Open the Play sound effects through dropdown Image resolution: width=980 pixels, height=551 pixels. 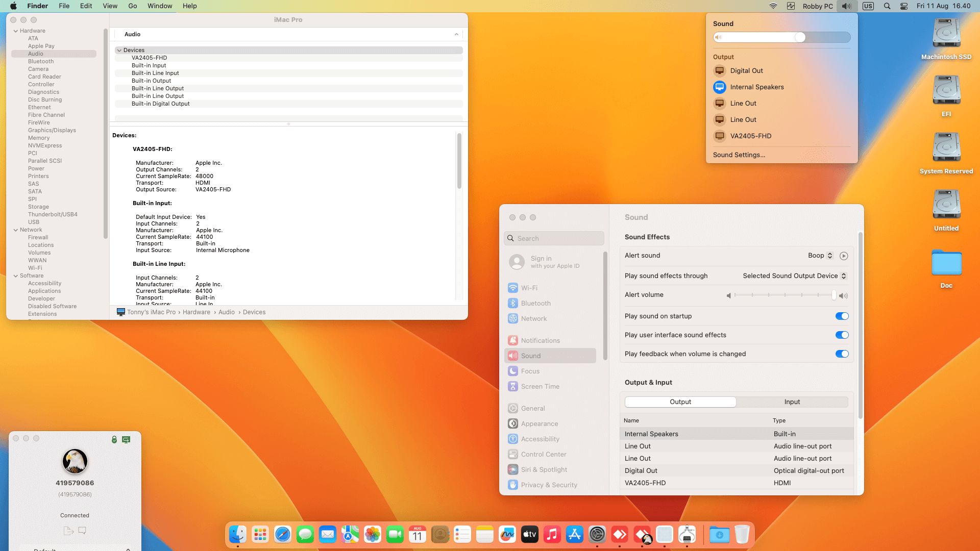click(795, 276)
